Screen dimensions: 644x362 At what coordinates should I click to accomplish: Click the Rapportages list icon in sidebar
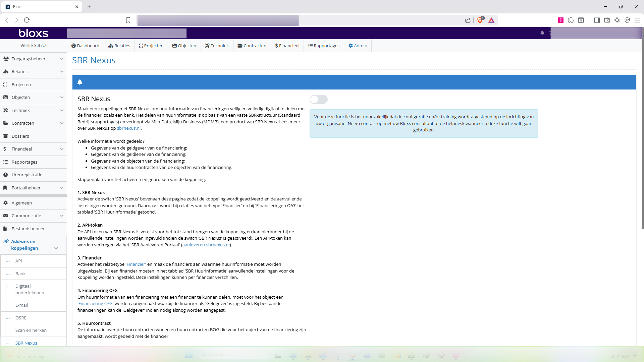pyautogui.click(x=5, y=162)
